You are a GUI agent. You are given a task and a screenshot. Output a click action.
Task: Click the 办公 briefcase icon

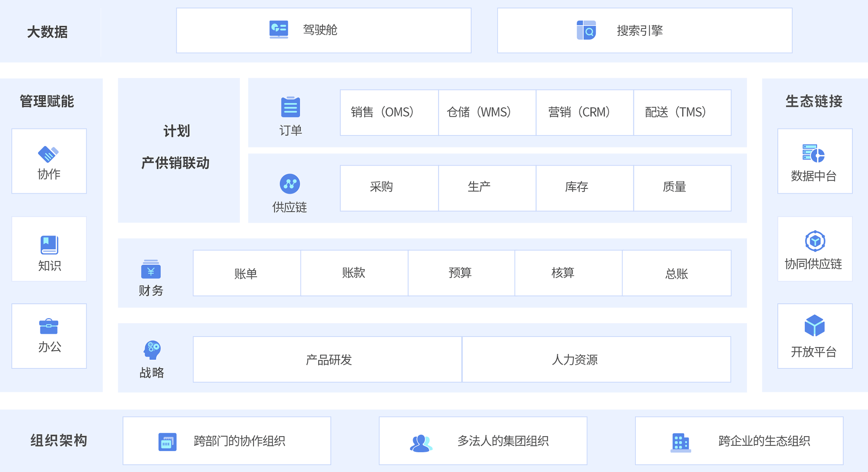[x=49, y=327]
